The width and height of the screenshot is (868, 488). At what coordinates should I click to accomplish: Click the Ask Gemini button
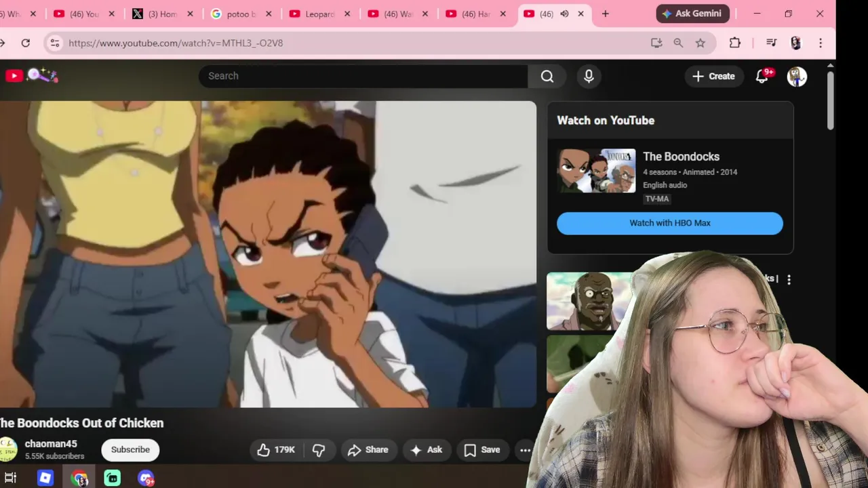(x=692, y=14)
